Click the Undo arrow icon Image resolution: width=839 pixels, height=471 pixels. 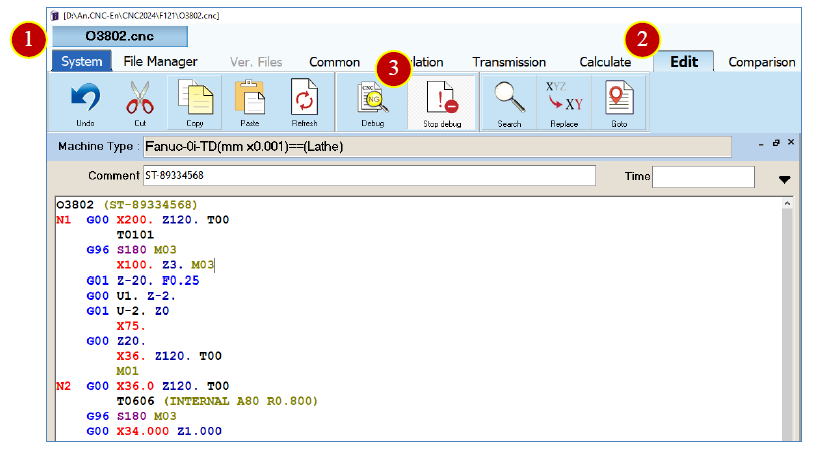(86, 97)
